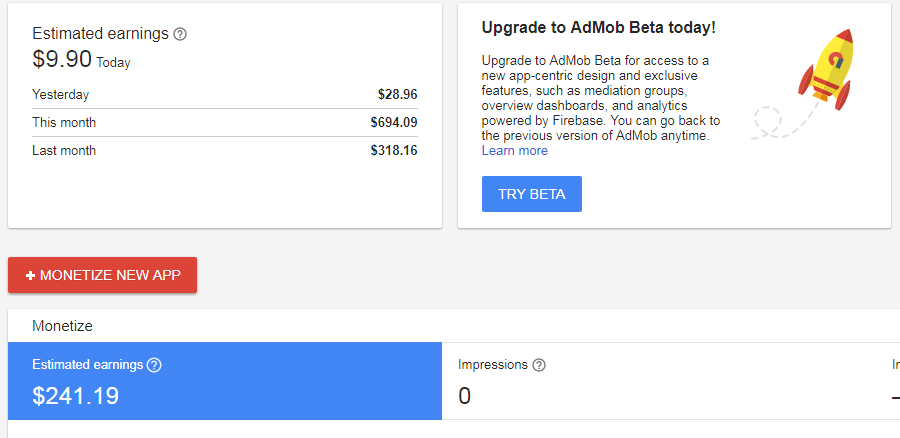Click the MONETIZE NEW APP button text
The image size is (900, 438).
[110, 276]
